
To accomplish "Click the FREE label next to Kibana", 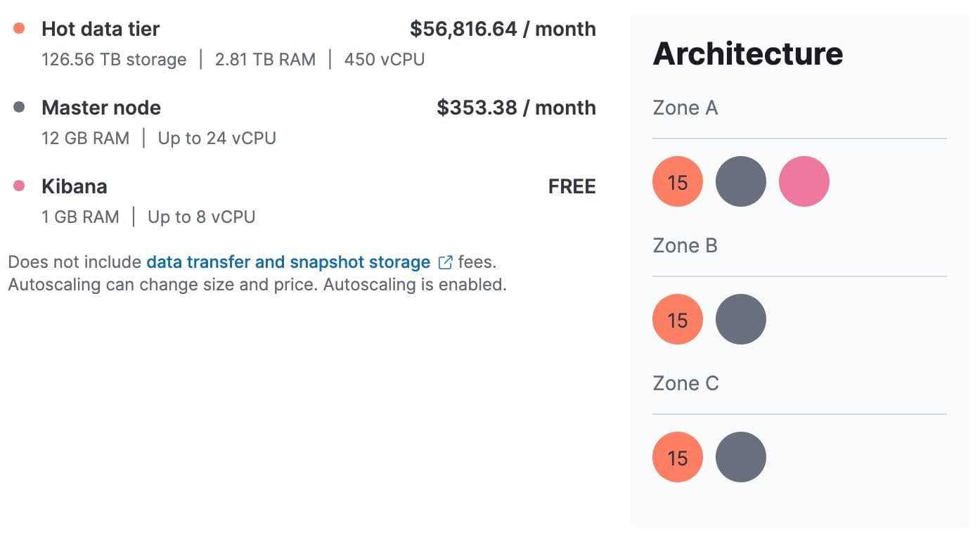I will tap(572, 186).
